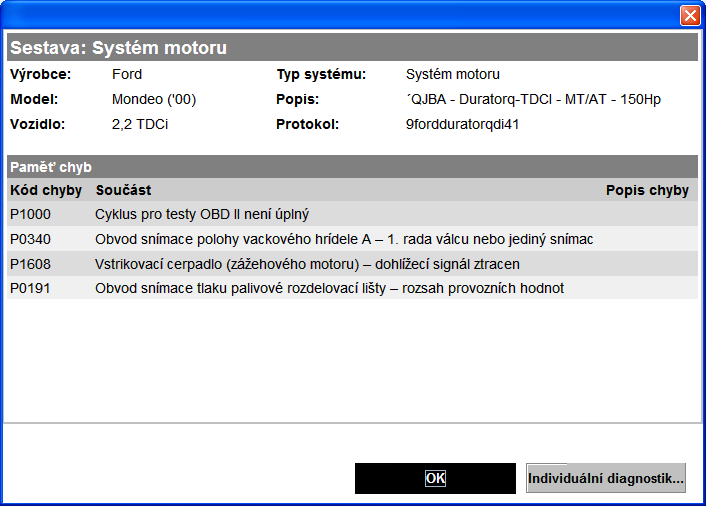Click 'Systém motoru' beside Typ systému
This screenshot has height=506, width=706.
(453, 74)
